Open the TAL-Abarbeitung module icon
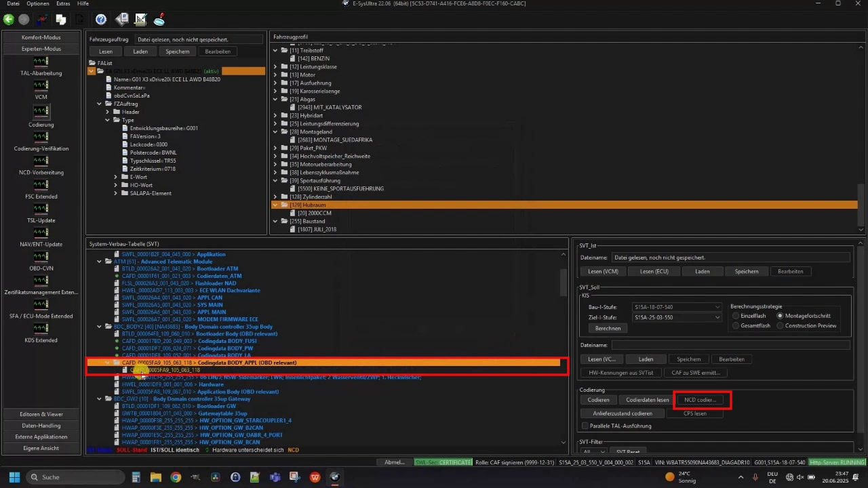 pyautogui.click(x=41, y=62)
